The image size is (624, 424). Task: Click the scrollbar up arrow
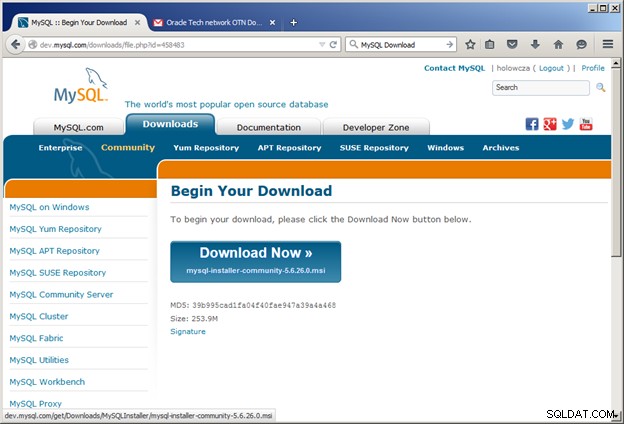point(616,63)
